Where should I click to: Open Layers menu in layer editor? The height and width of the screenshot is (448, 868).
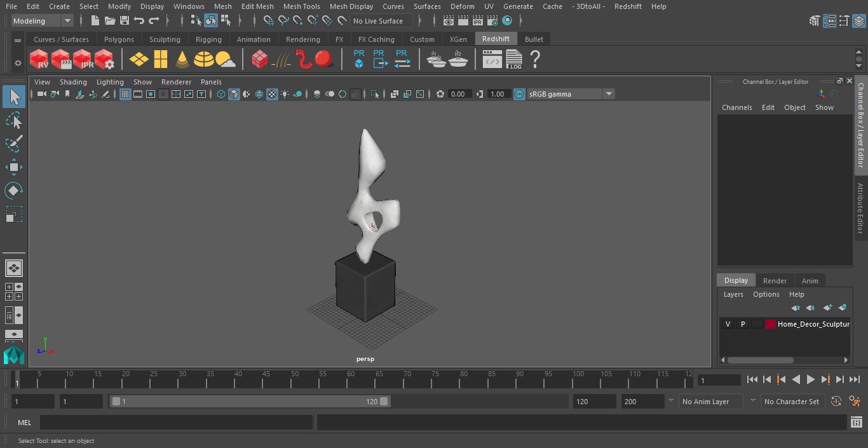(733, 294)
